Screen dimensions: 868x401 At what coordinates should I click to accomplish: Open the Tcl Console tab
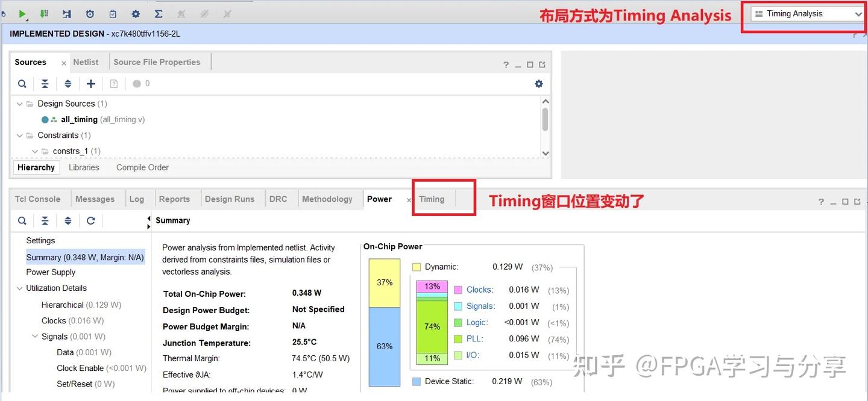[37, 199]
